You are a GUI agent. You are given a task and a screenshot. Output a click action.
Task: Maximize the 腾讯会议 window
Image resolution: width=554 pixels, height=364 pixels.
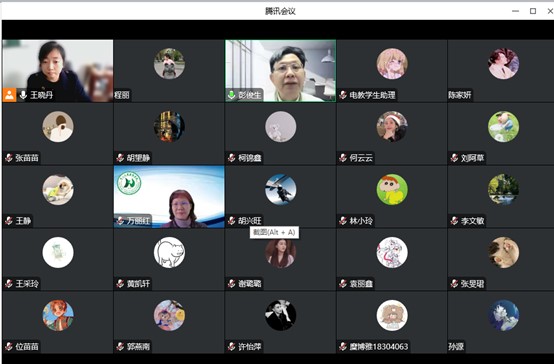point(533,11)
